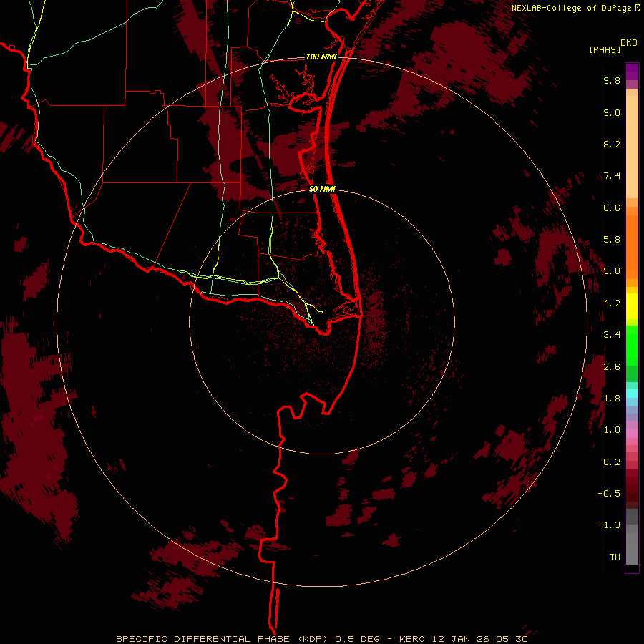Click the DKD product label
This screenshot has height=644, width=644.
pos(629,43)
